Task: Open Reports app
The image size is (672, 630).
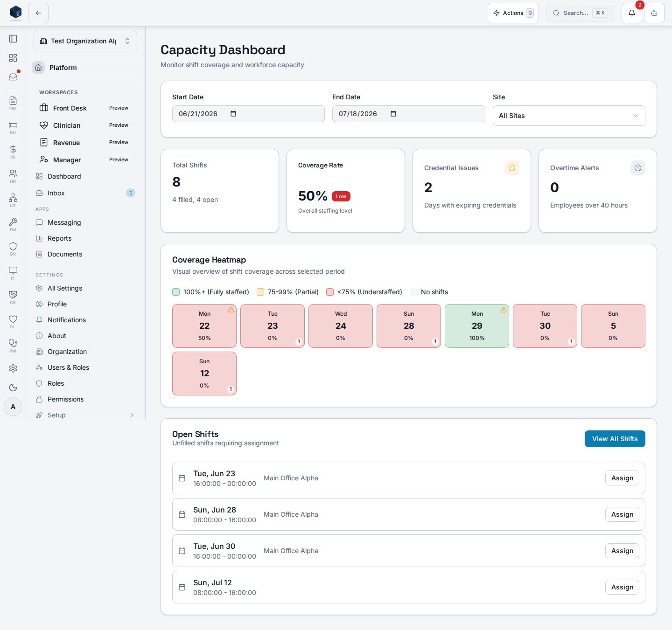Action: click(x=84, y=238)
